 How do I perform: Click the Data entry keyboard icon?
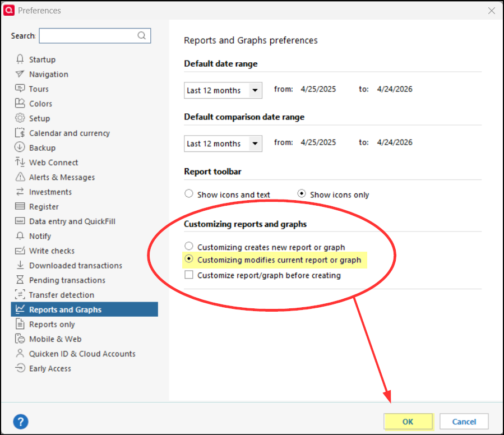tap(20, 221)
